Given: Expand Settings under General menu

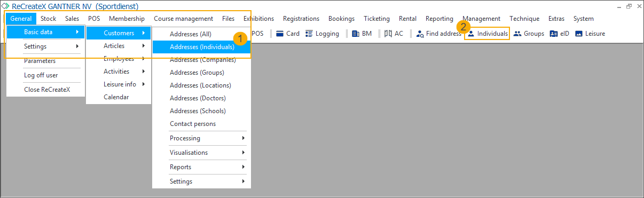Looking at the screenshot, I should pyautogui.click(x=46, y=46).
